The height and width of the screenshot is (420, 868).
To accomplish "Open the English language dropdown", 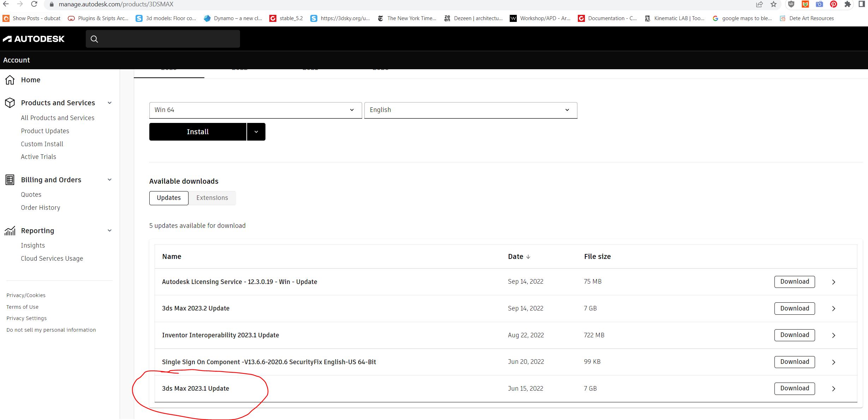I will coord(471,110).
